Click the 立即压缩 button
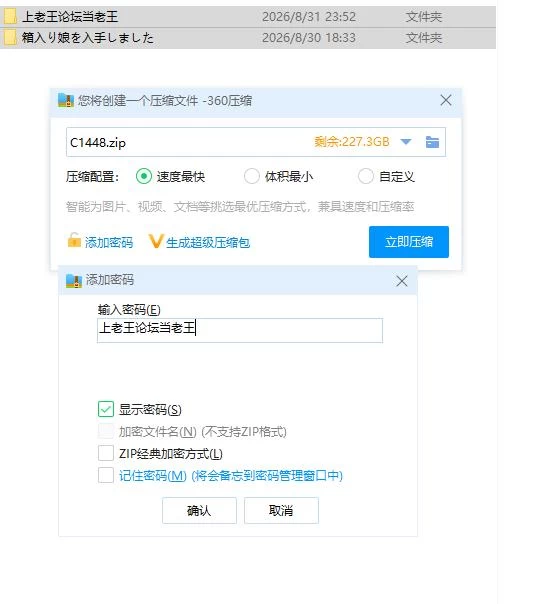Viewport: 552px width, 604px height. coord(409,242)
